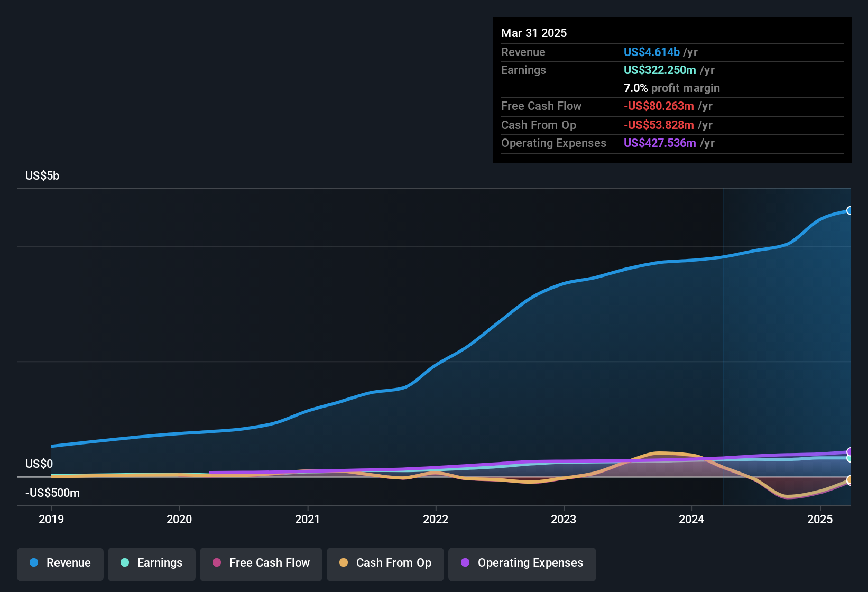Click the -US$53.828m cash from op value
This screenshot has width=868, height=592.
click(659, 125)
